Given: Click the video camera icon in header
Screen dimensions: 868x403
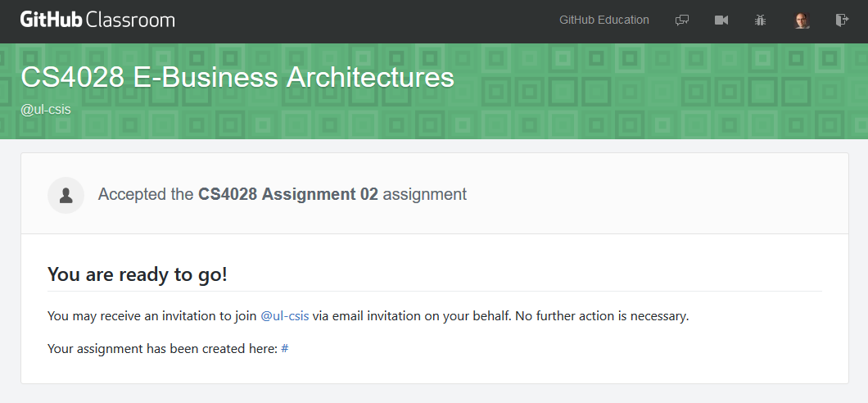Looking at the screenshot, I should 721,20.
